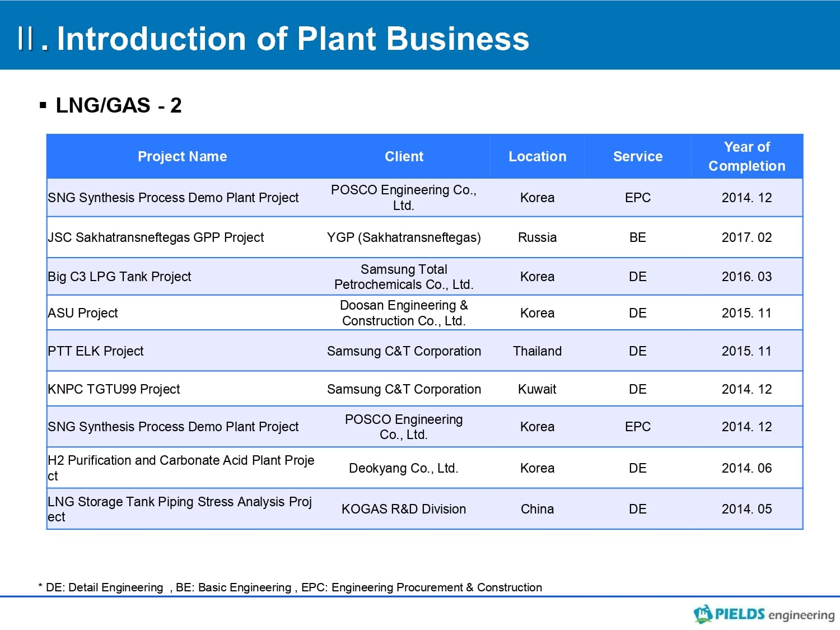Click the 'LNG/GAS - 2' subheading
840x630 pixels.
pos(118,105)
